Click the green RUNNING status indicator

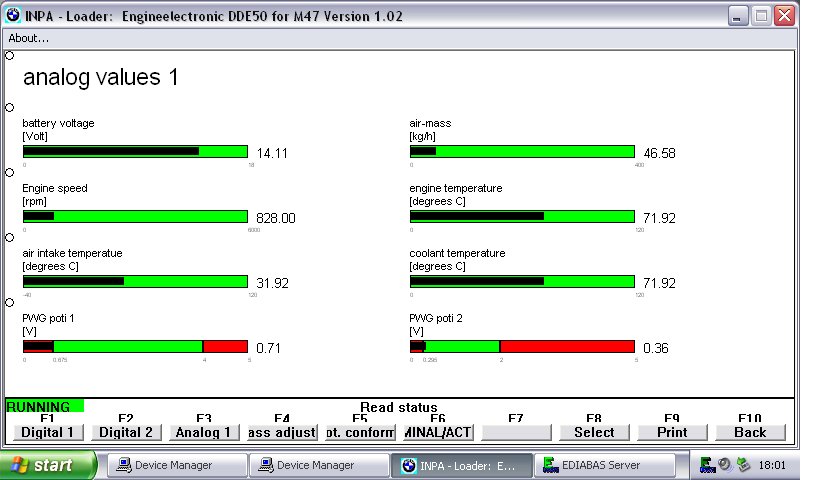(x=44, y=406)
